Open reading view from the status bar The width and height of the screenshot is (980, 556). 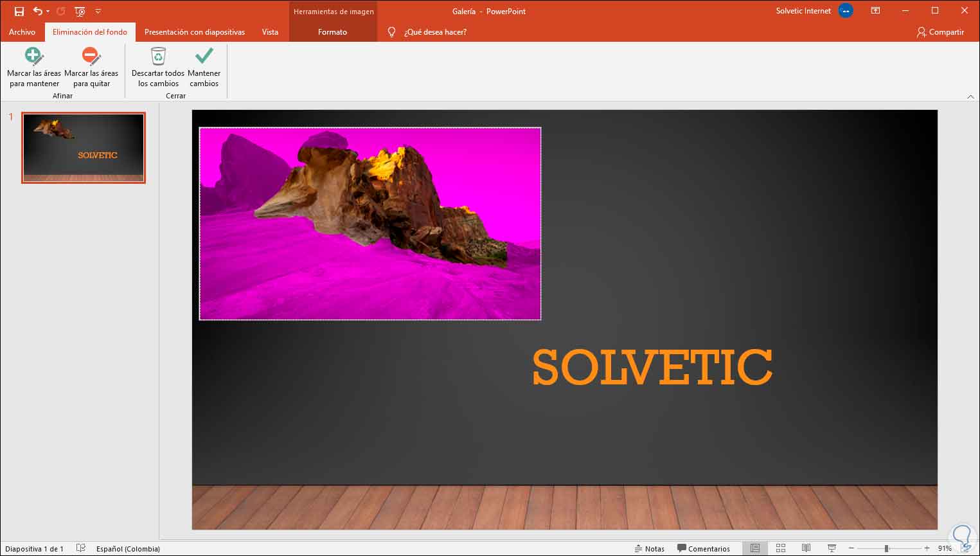click(x=806, y=548)
